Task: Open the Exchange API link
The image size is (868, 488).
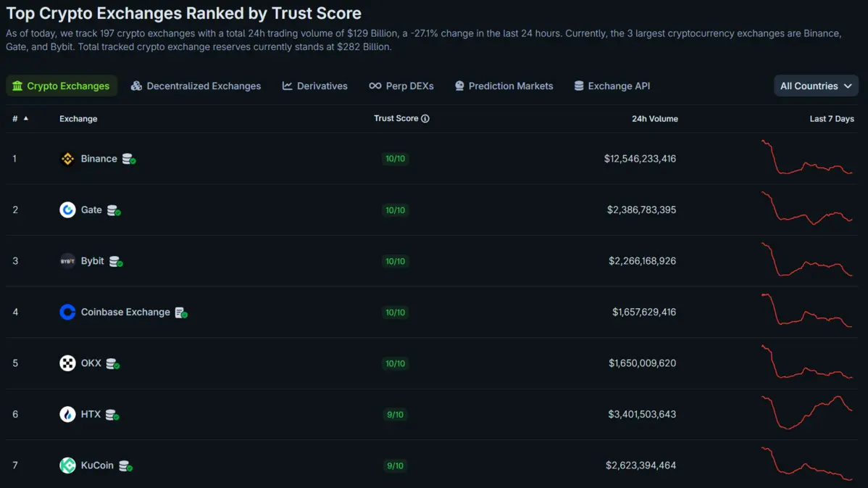Action: pos(612,86)
